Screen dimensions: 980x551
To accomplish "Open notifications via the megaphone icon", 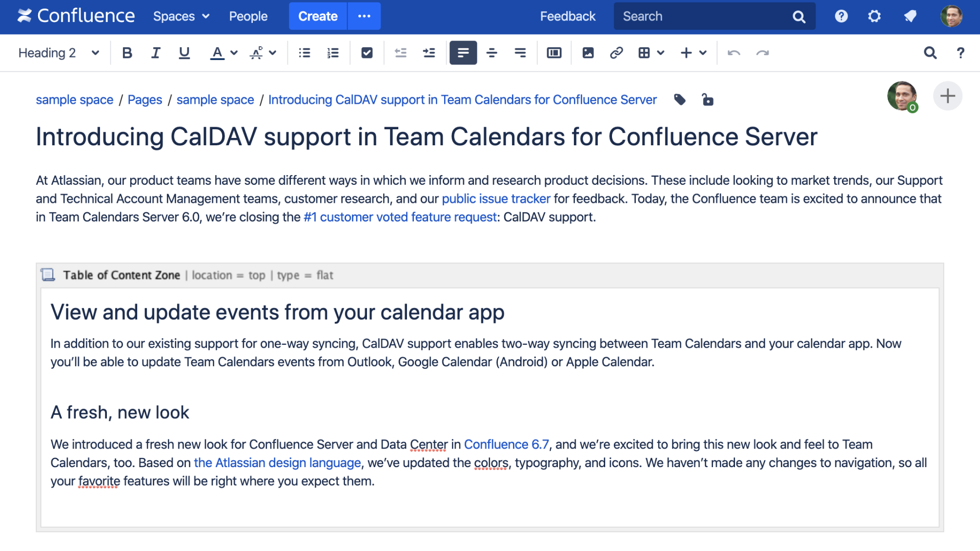I will (x=910, y=16).
